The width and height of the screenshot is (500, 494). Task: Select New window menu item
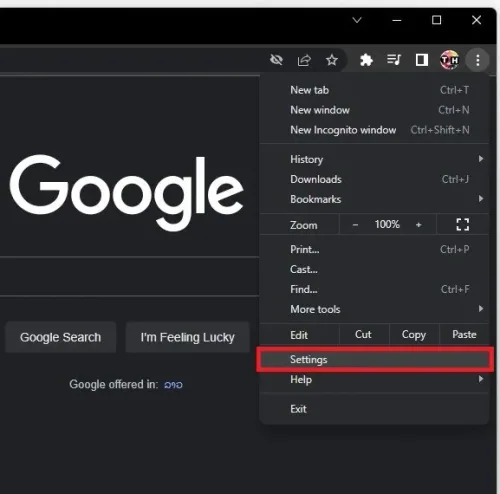374,110
